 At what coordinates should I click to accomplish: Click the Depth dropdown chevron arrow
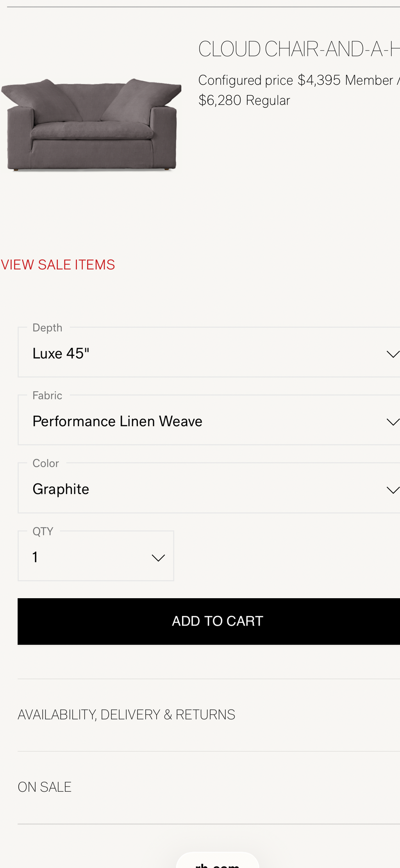393,354
